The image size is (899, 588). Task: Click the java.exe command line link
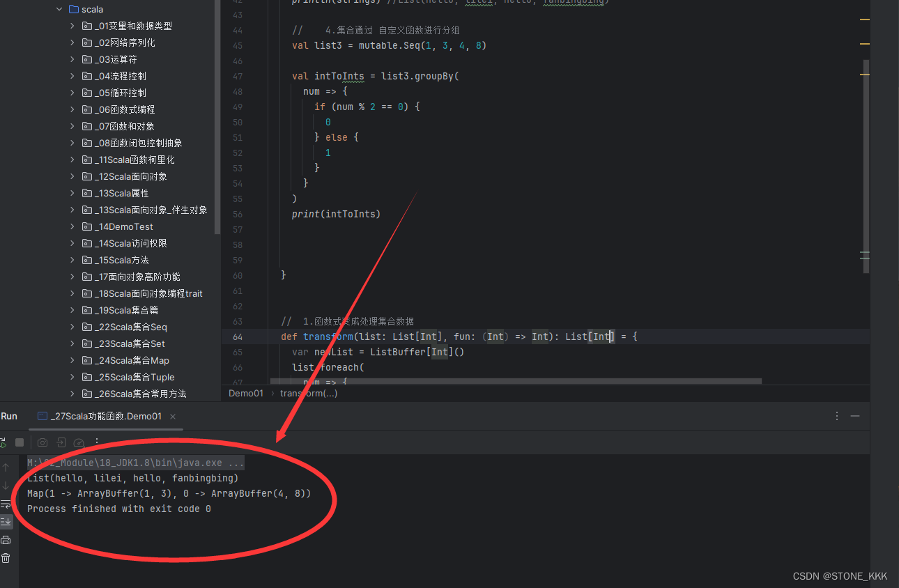(136, 463)
